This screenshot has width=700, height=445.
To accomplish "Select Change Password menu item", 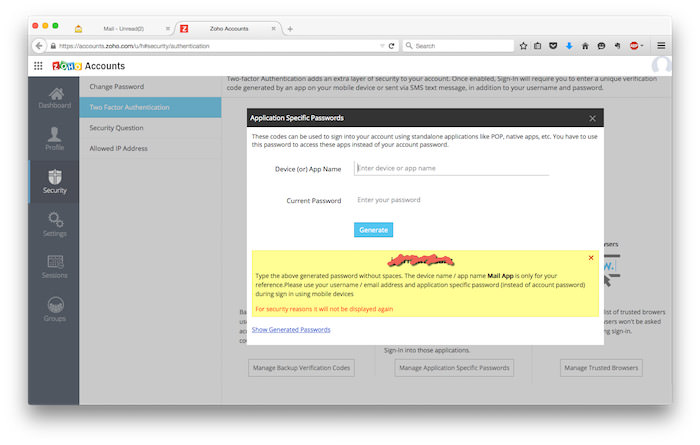I will click(x=150, y=87).
